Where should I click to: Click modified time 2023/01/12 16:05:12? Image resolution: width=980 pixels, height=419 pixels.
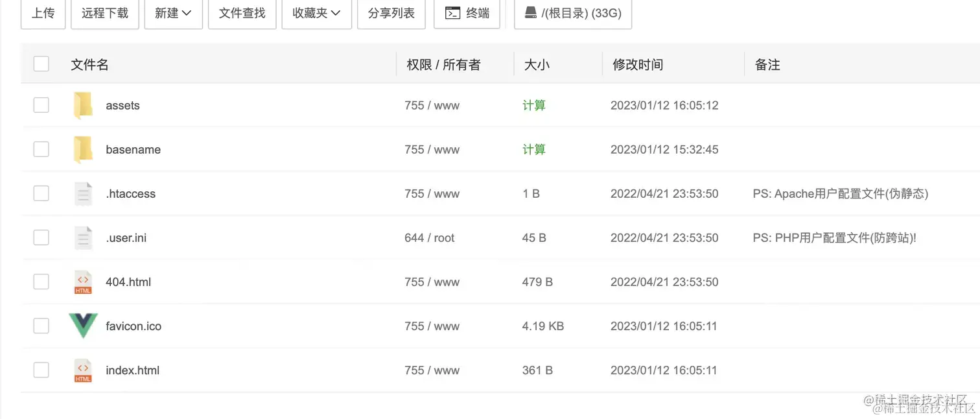(x=664, y=106)
